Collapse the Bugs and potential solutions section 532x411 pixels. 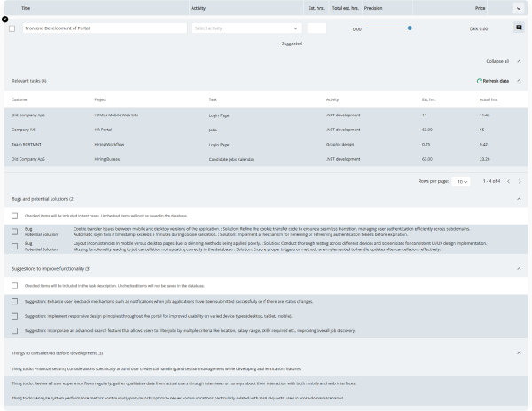pos(519,199)
